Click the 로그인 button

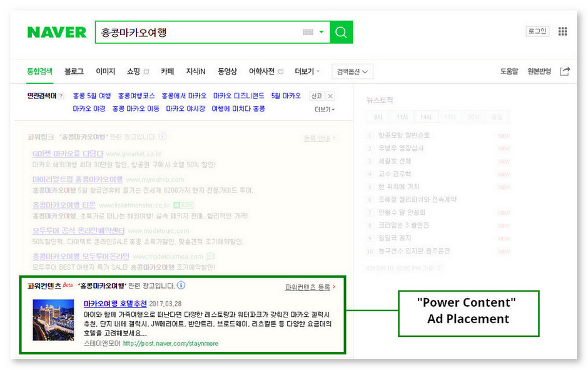[537, 31]
